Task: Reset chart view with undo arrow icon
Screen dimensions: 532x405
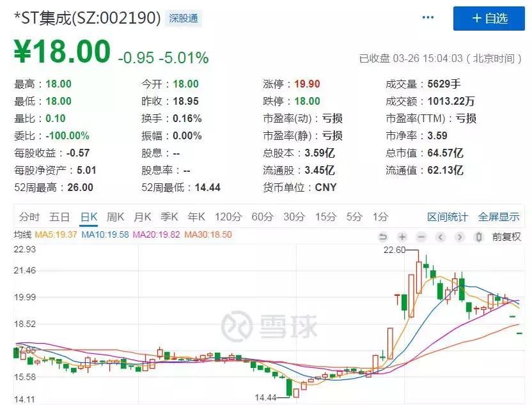Action: pos(384,238)
